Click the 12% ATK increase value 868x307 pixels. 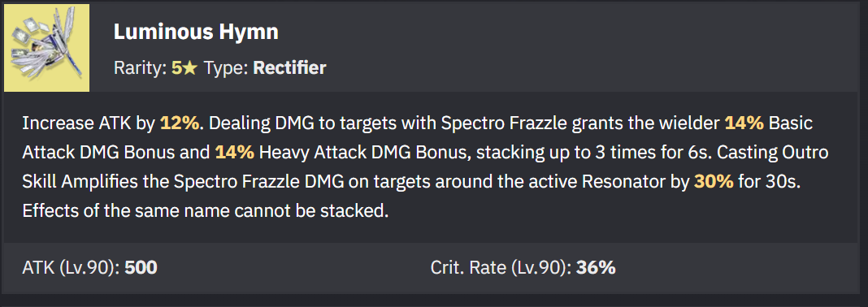point(180,123)
